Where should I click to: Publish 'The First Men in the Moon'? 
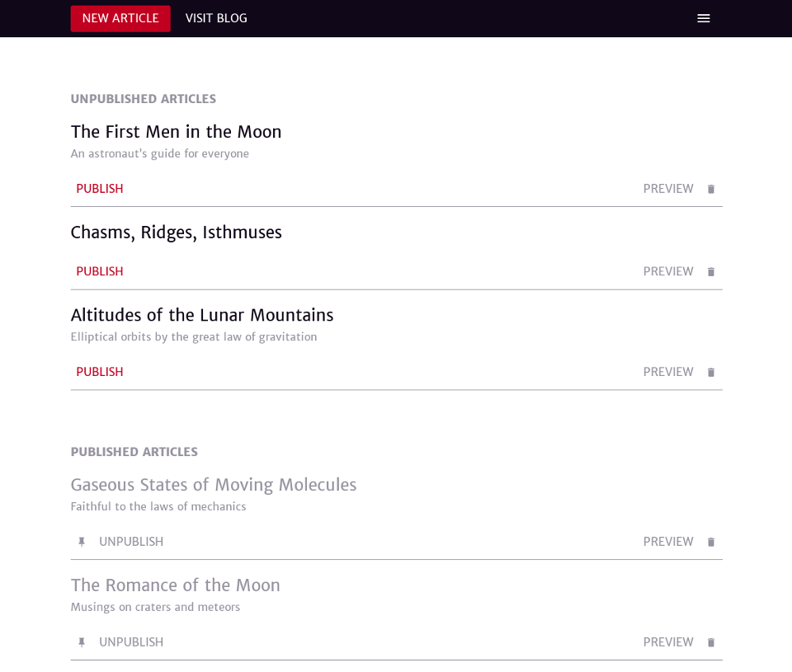pos(100,189)
